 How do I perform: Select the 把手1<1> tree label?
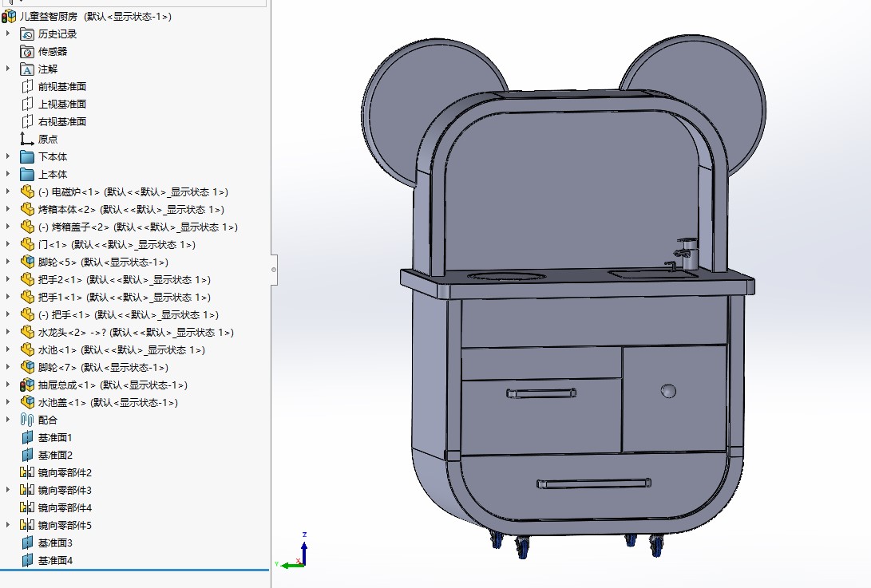click(125, 298)
